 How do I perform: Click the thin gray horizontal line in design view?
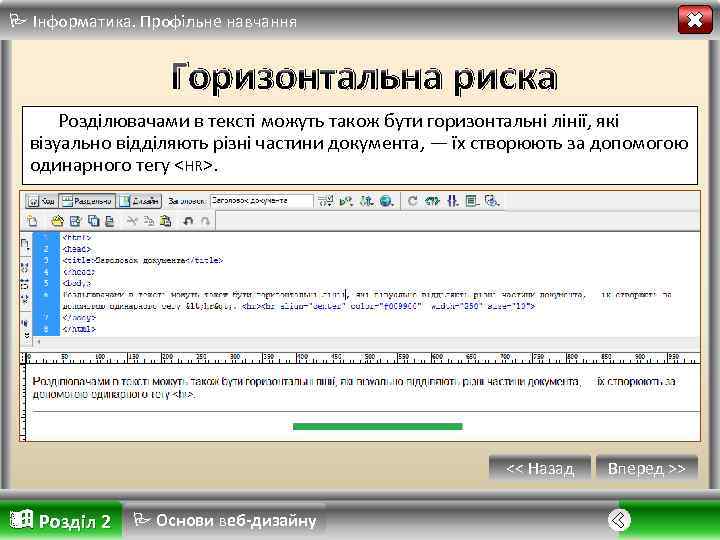coord(366,411)
